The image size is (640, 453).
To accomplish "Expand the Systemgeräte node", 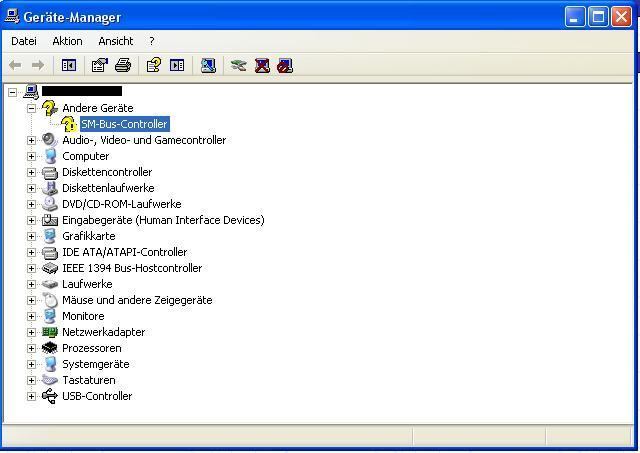I will point(31,364).
